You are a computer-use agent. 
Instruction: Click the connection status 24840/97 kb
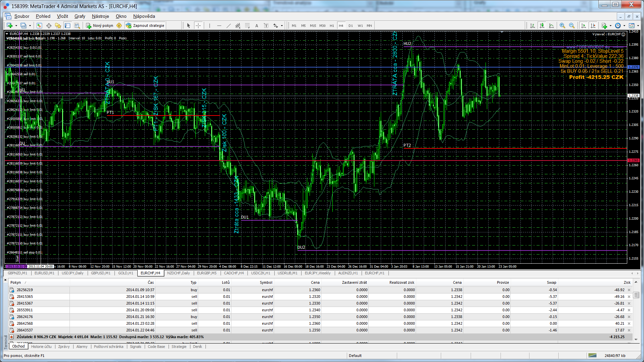pyautogui.click(x=614, y=356)
